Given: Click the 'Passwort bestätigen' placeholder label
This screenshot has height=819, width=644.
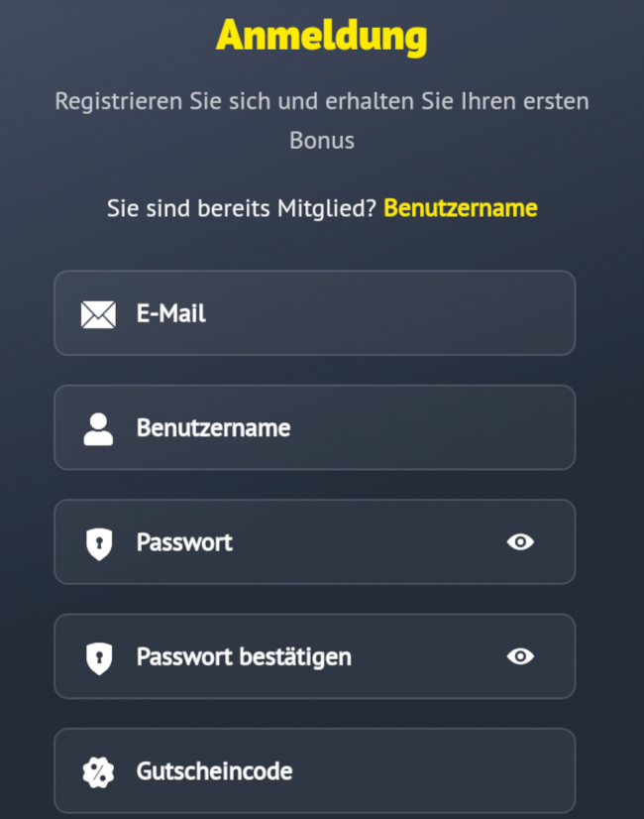Looking at the screenshot, I should point(244,656).
